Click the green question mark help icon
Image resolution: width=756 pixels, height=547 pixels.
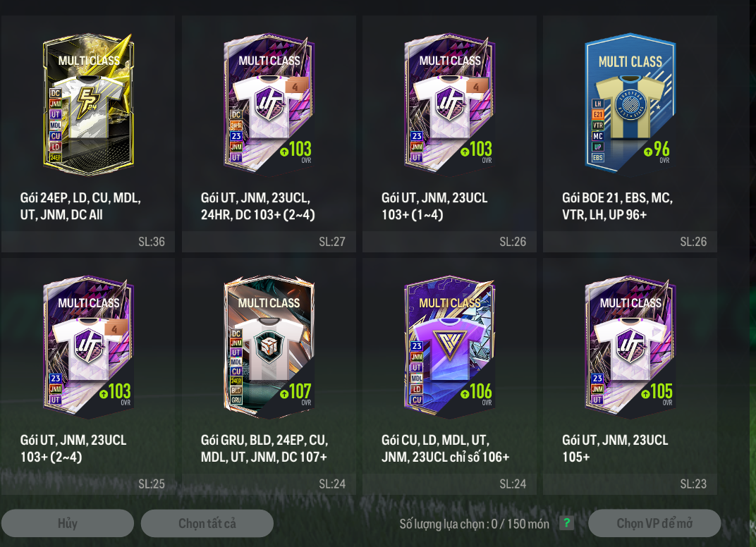point(567,523)
